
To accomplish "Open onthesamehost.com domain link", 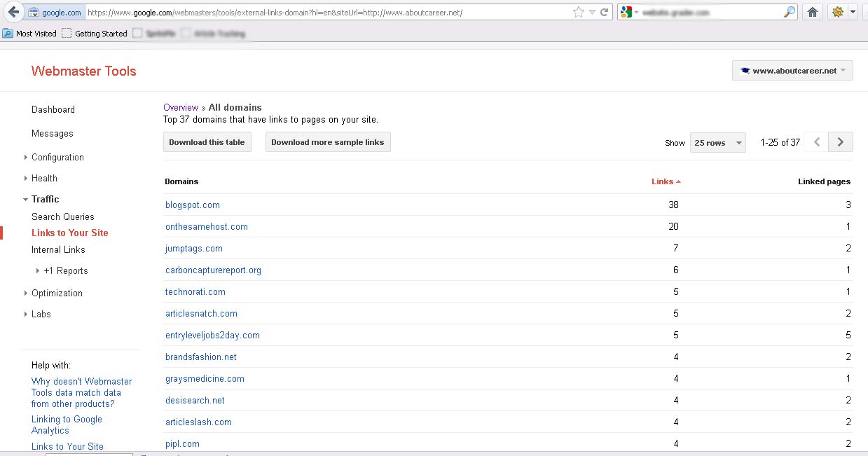I will [207, 226].
